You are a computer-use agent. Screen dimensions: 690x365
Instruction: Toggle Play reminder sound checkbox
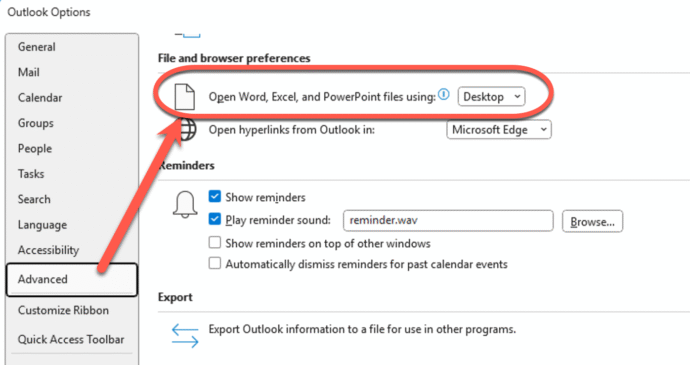pos(215,219)
